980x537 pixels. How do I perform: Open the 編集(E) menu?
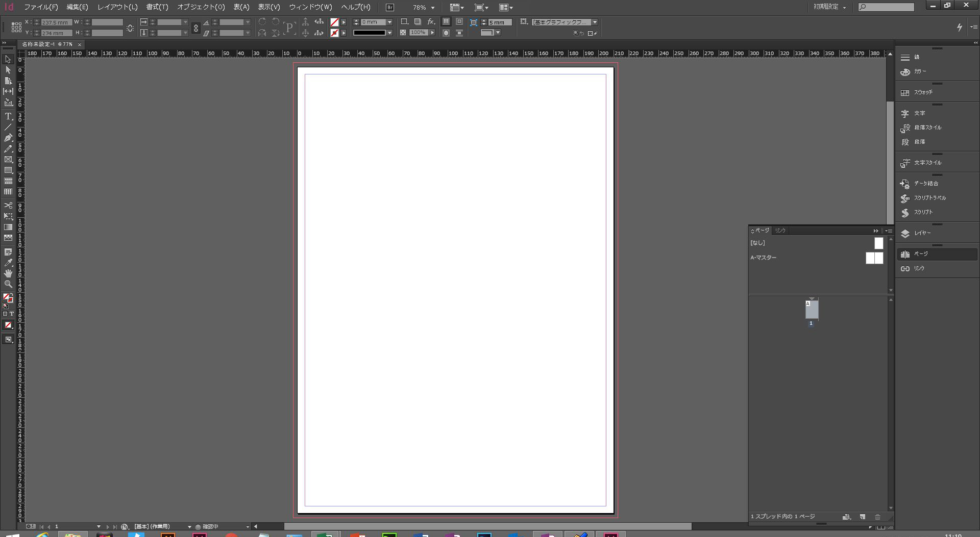(77, 7)
